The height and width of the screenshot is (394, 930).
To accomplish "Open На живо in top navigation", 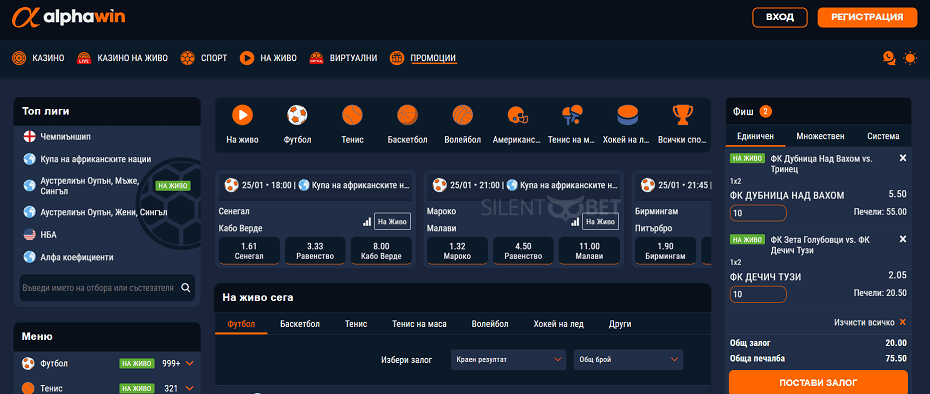I will (x=268, y=58).
